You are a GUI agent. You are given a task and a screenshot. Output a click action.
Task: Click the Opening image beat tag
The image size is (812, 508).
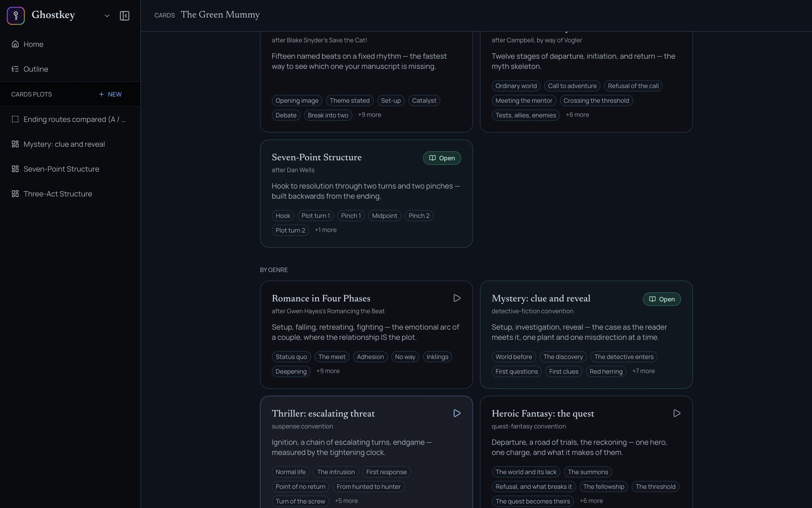pyautogui.click(x=297, y=101)
